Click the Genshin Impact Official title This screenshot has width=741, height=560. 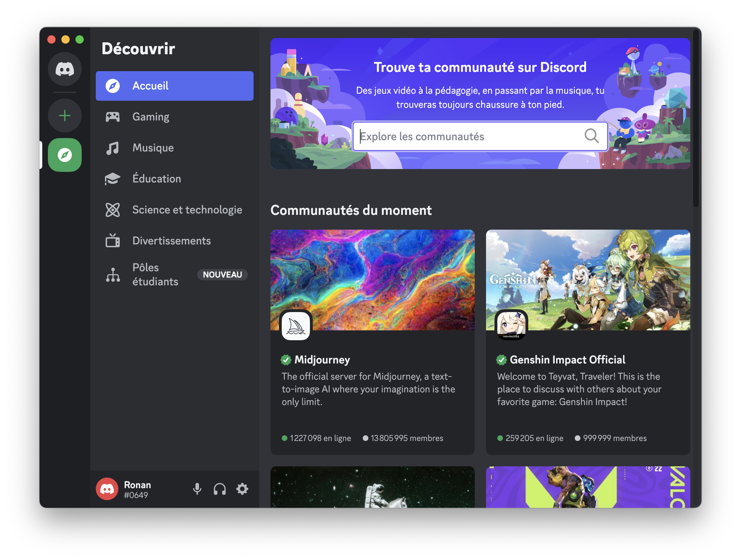[568, 360]
